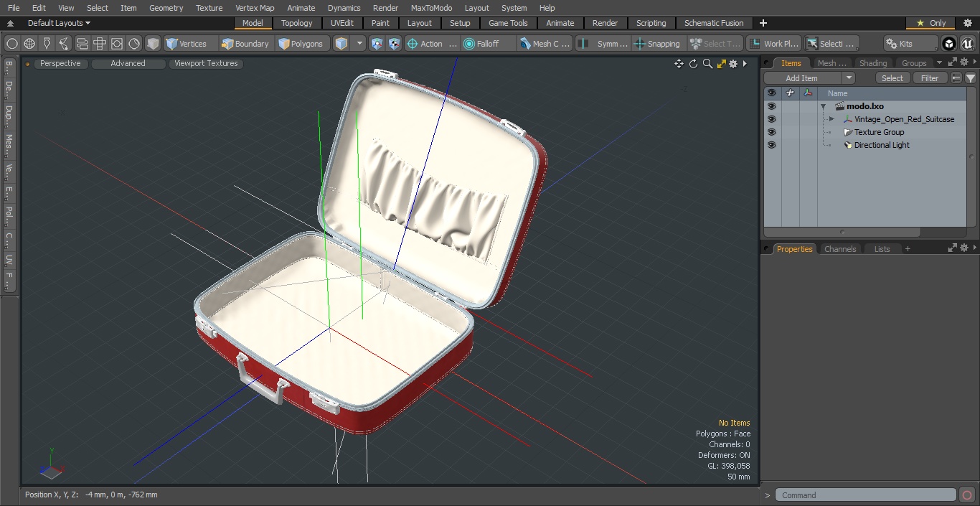This screenshot has width=980, height=506.
Task: Toggle the star Only button
Action: pyautogui.click(x=931, y=23)
